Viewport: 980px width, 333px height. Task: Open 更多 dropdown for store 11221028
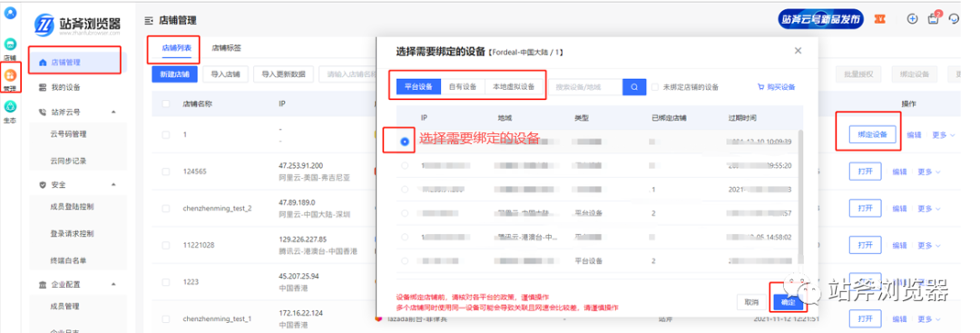pos(929,245)
